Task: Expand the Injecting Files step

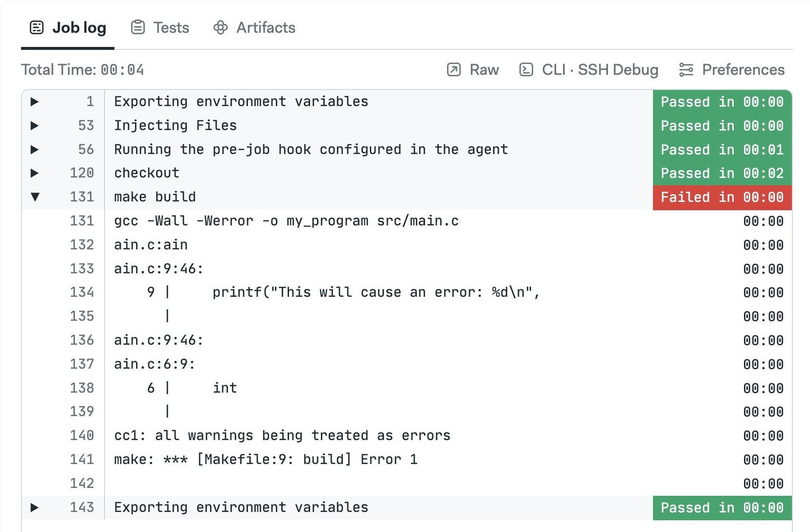Action: point(34,126)
